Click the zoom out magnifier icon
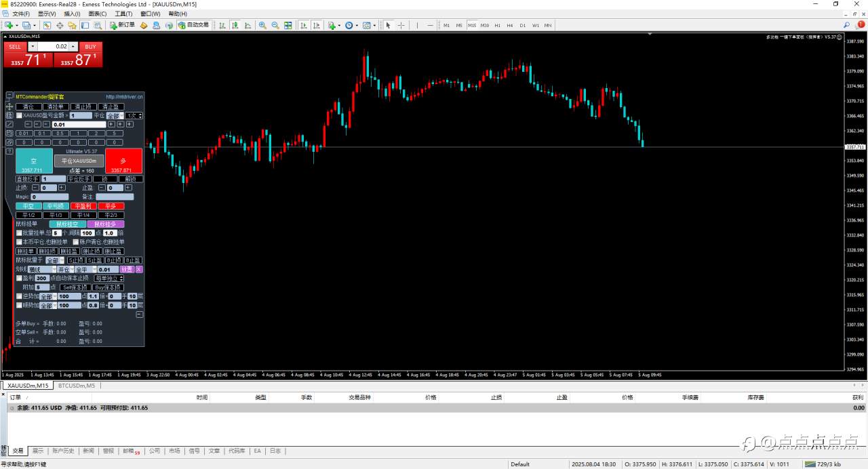Viewport: 868px width, 469px height. (275, 25)
